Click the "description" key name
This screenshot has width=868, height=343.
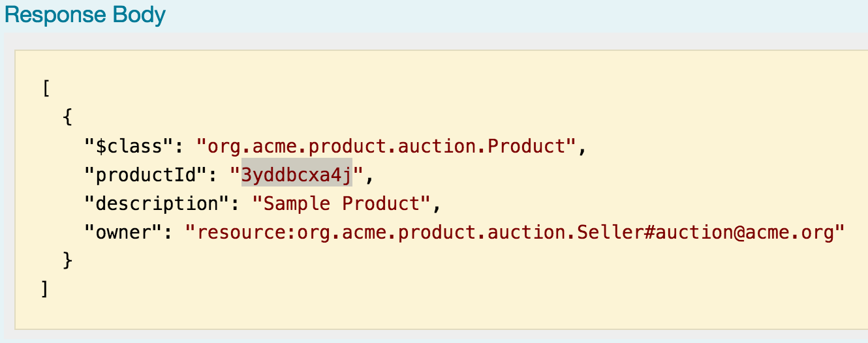[x=157, y=203]
